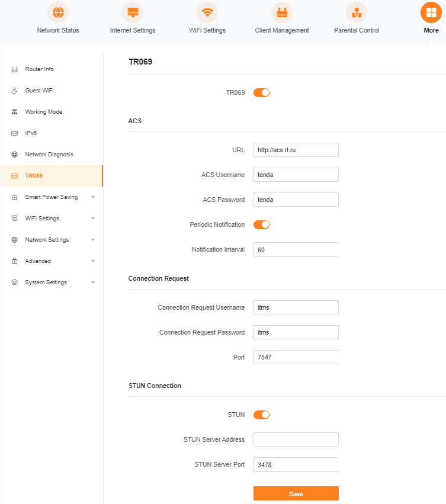The width and height of the screenshot is (446, 504).
Task: Select the Client Management router icon
Action: point(282,12)
